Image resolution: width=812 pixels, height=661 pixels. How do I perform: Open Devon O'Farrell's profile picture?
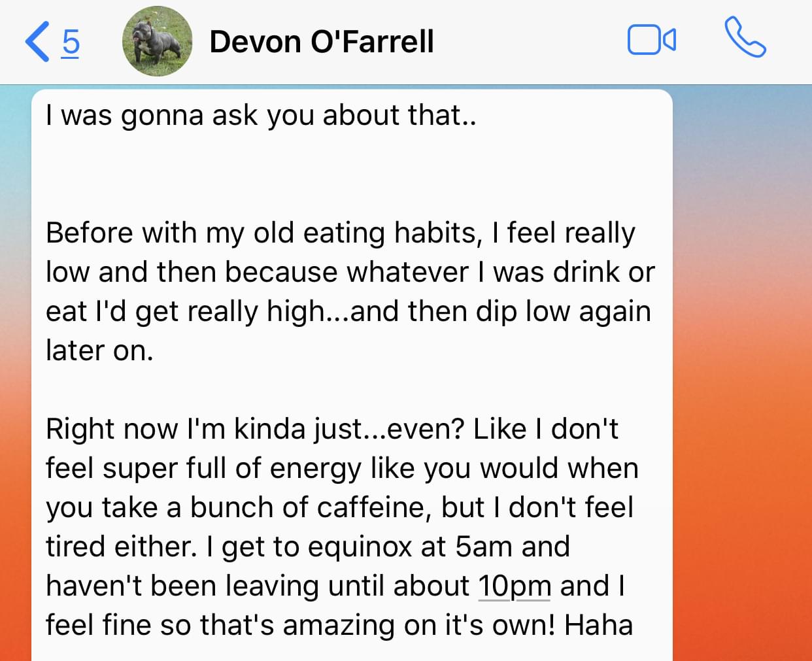pyautogui.click(x=157, y=41)
